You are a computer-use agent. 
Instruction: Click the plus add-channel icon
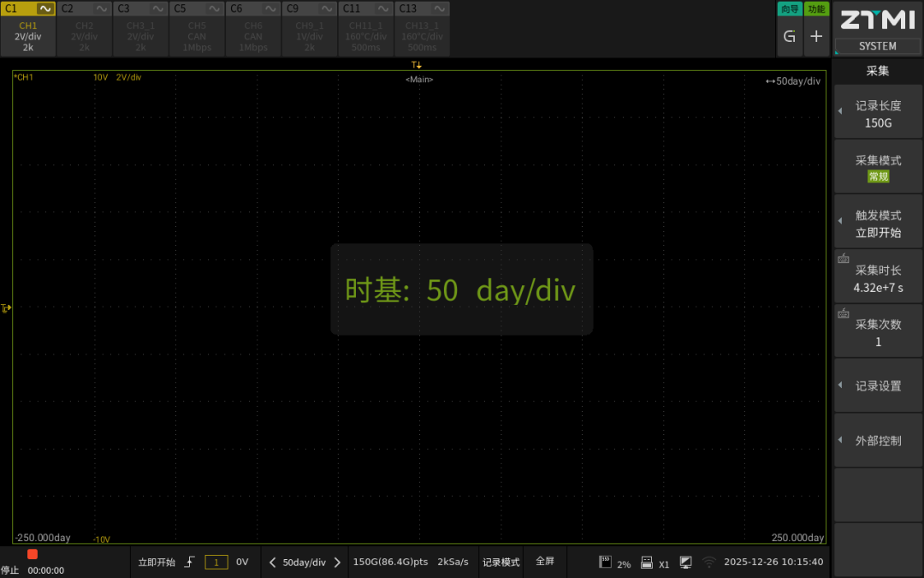point(817,37)
